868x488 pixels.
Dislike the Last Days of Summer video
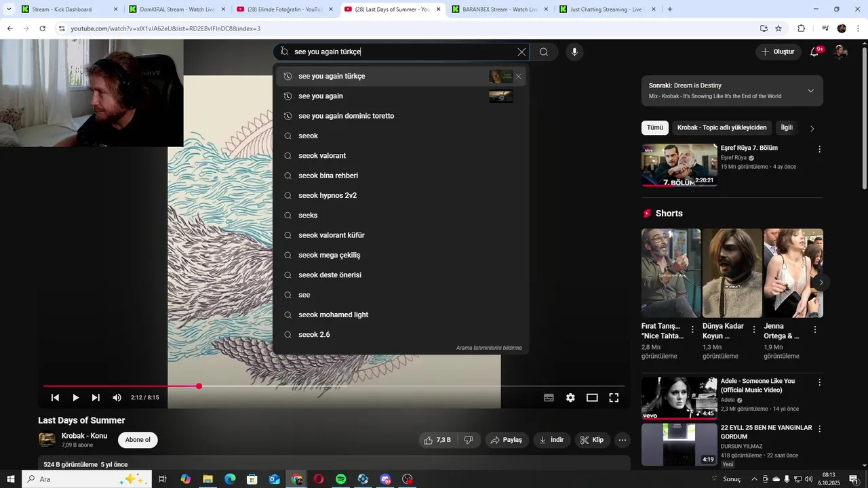coord(469,440)
